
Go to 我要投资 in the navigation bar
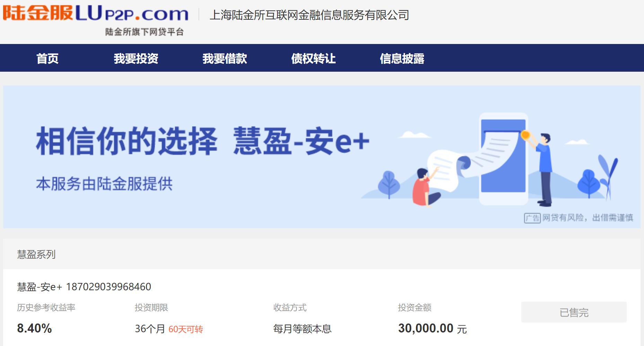tap(136, 59)
